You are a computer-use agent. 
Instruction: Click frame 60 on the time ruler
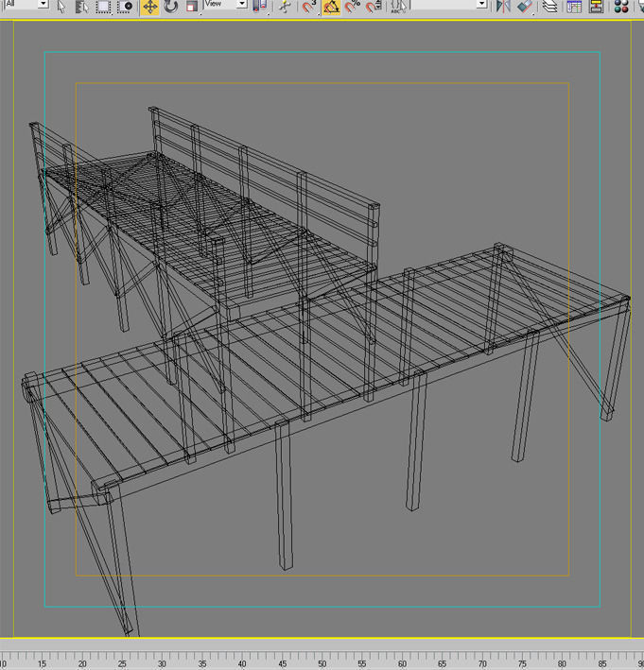[402, 663]
